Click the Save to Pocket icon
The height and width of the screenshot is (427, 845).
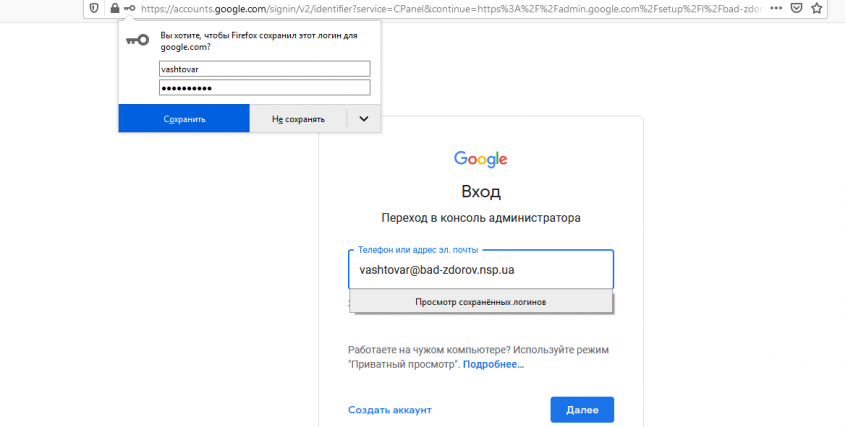(x=796, y=8)
